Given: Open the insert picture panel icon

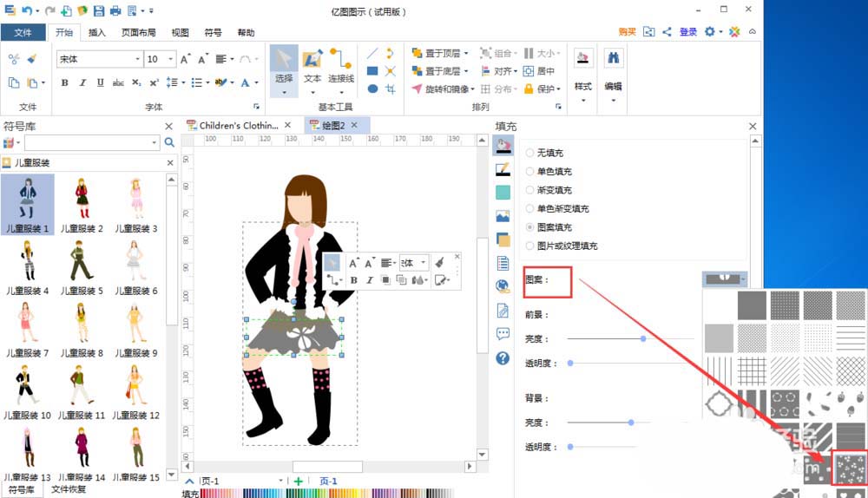Looking at the screenshot, I should (x=503, y=216).
